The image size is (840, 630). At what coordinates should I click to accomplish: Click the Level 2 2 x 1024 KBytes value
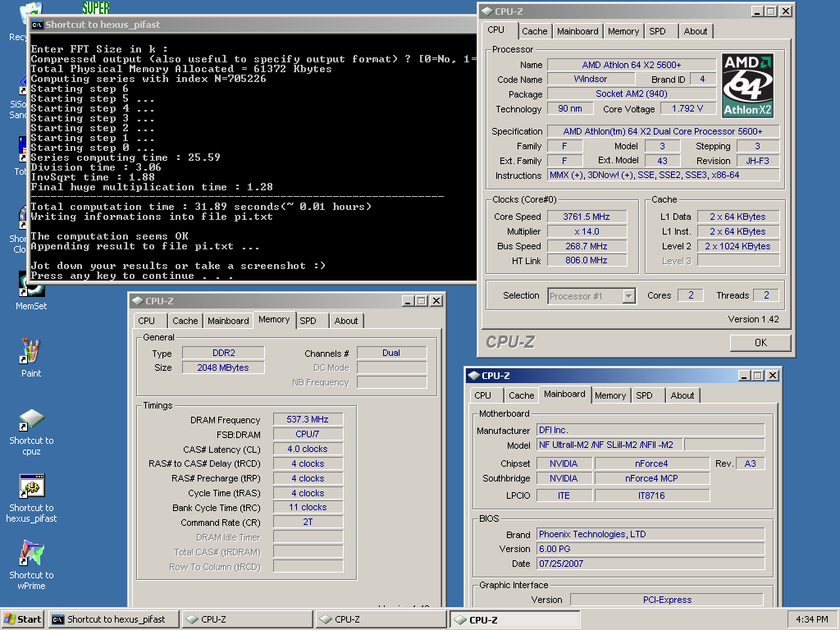[x=737, y=246]
